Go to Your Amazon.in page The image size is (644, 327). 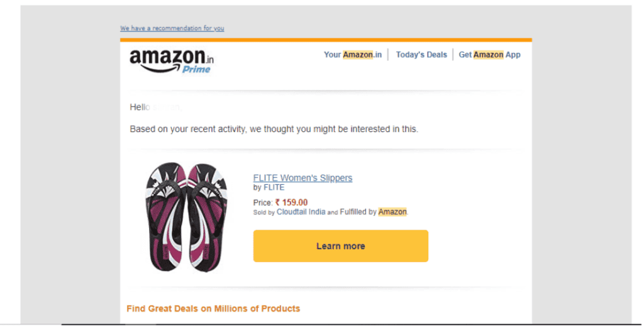pos(352,55)
